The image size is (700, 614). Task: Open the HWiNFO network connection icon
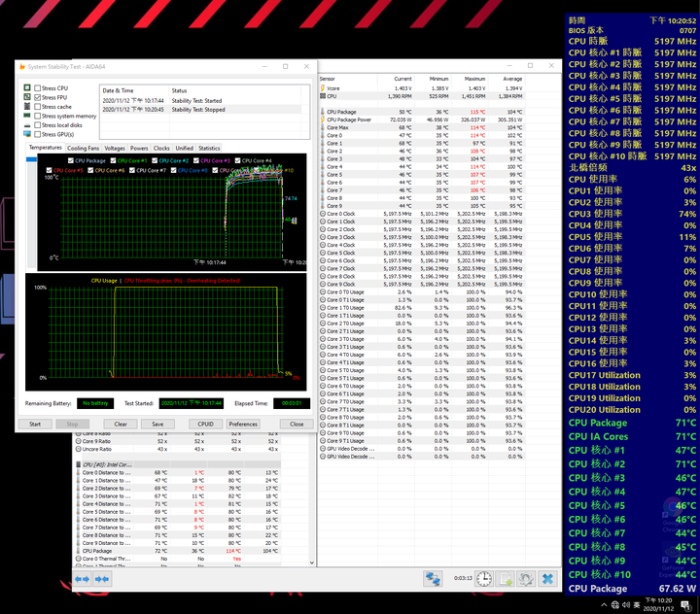pyautogui.click(x=433, y=579)
